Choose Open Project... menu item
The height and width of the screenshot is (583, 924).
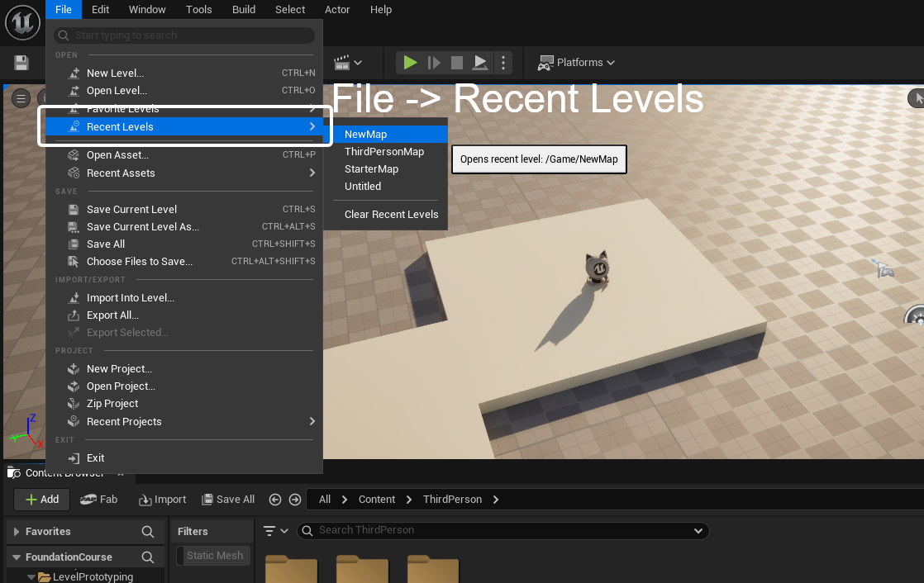click(x=183, y=386)
